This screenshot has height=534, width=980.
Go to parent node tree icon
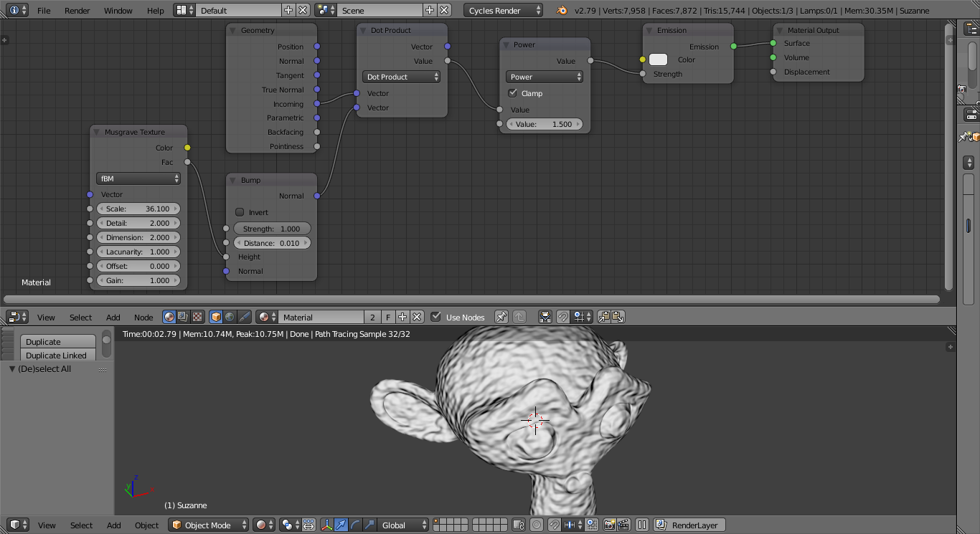[519, 317]
